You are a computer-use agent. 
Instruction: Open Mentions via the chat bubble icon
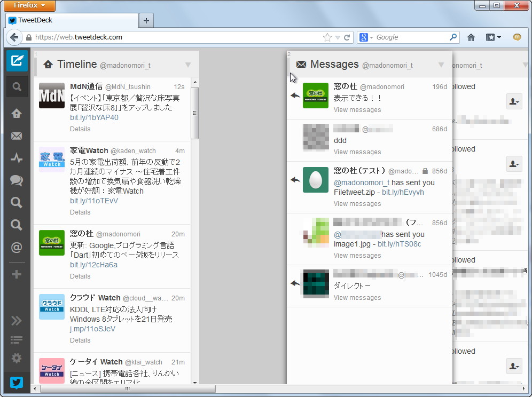point(17,180)
